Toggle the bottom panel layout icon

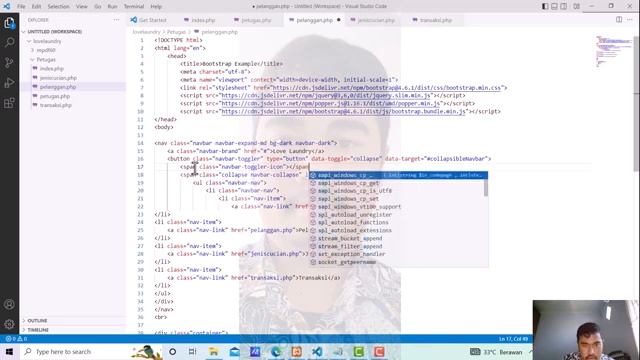click(x=554, y=6)
